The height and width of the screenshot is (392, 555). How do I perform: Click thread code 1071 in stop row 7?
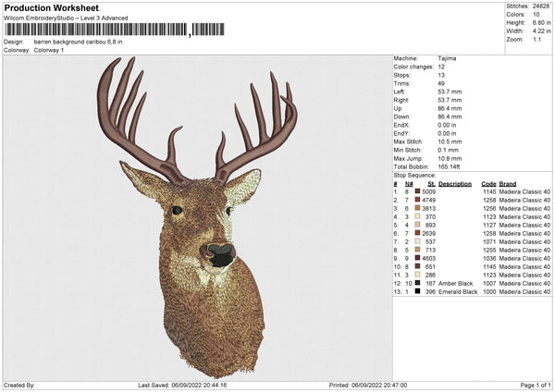pyautogui.click(x=489, y=241)
